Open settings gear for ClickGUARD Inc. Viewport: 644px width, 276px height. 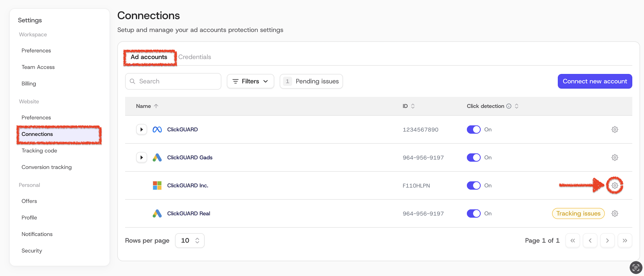[615, 186]
